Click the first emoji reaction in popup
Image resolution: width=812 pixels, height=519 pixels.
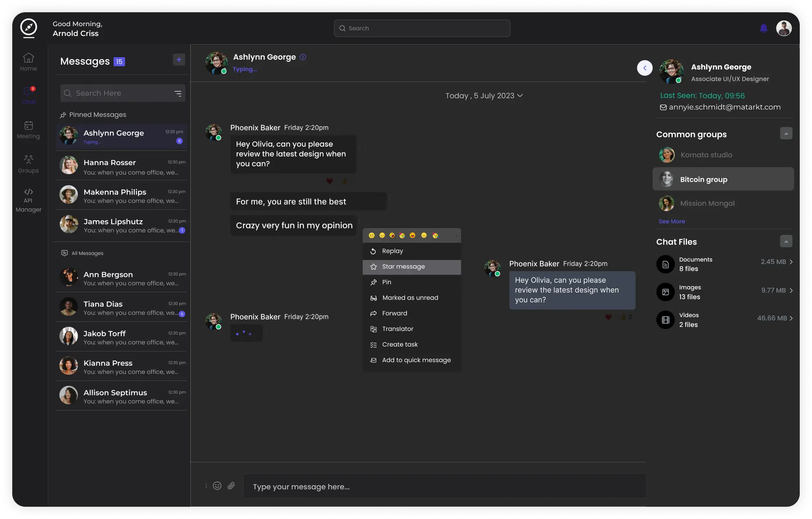point(372,235)
